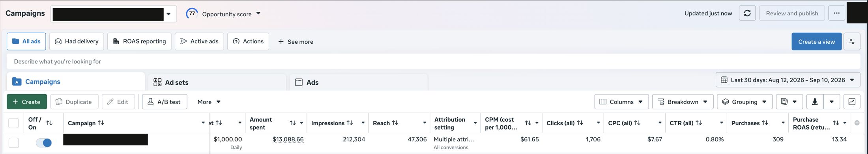The width and height of the screenshot is (868, 154).
Task: Focus the 'Describe what you're looking for' field
Action: pos(433,61)
